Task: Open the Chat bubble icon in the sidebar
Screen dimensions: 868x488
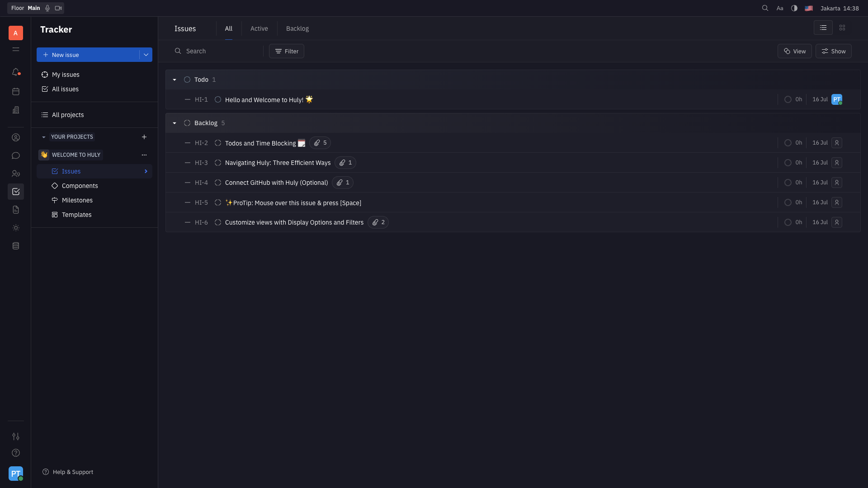Action: point(16,155)
